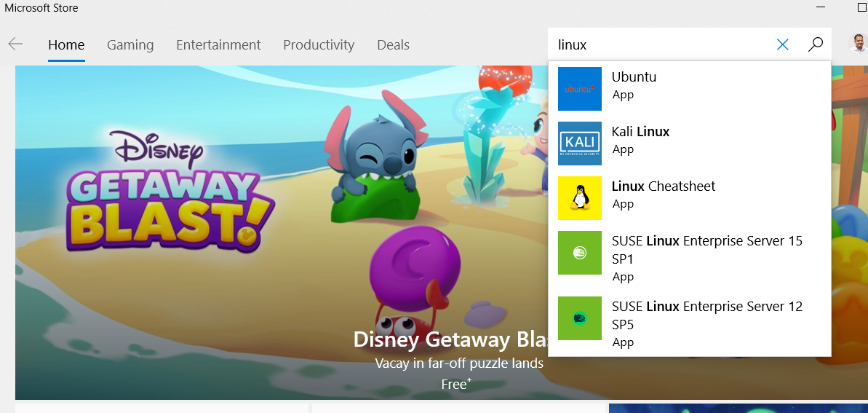Open the Disney Getaway Blast banner title
Screen dimensions: 868x413
point(451,339)
